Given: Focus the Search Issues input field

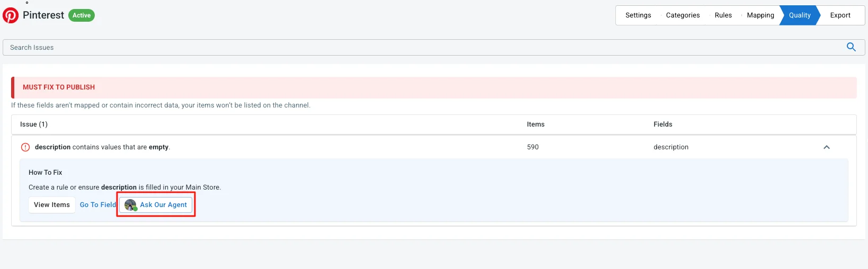Looking at the screenshot, I should click(x=424, y=47).
